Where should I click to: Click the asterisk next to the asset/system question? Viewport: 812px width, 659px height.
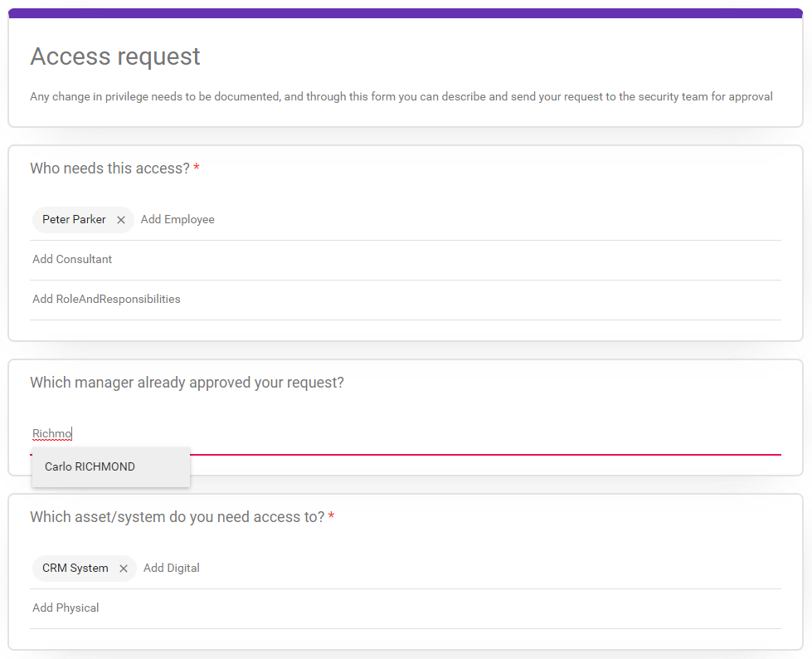coord(331,515)
